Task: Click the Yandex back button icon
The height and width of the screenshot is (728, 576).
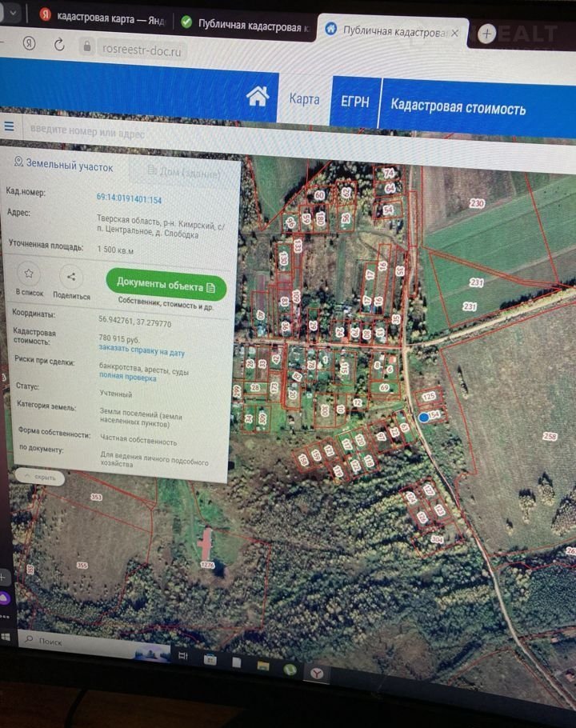Action: pyautogui.click(x=30, y=43)
